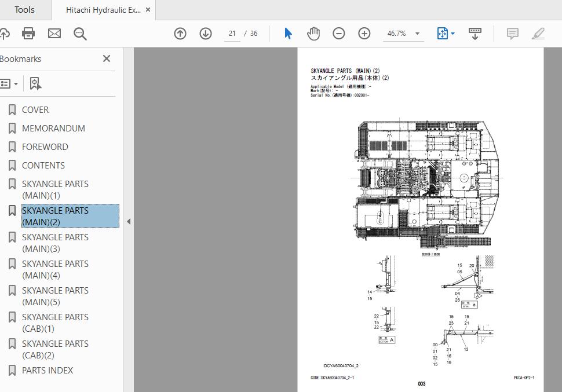Image resolution: width=562 pixels, height=392 pixels.
Task: Click the page number input field
Action: click(231, 33)
